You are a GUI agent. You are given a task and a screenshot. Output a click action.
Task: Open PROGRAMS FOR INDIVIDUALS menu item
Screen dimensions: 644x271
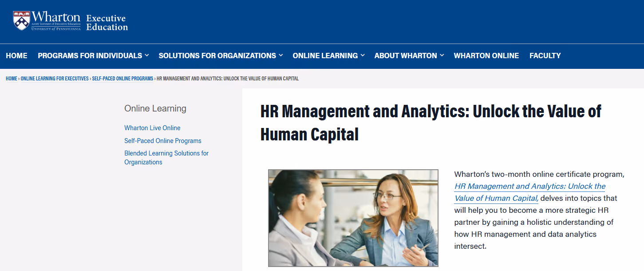pos(90,56)
